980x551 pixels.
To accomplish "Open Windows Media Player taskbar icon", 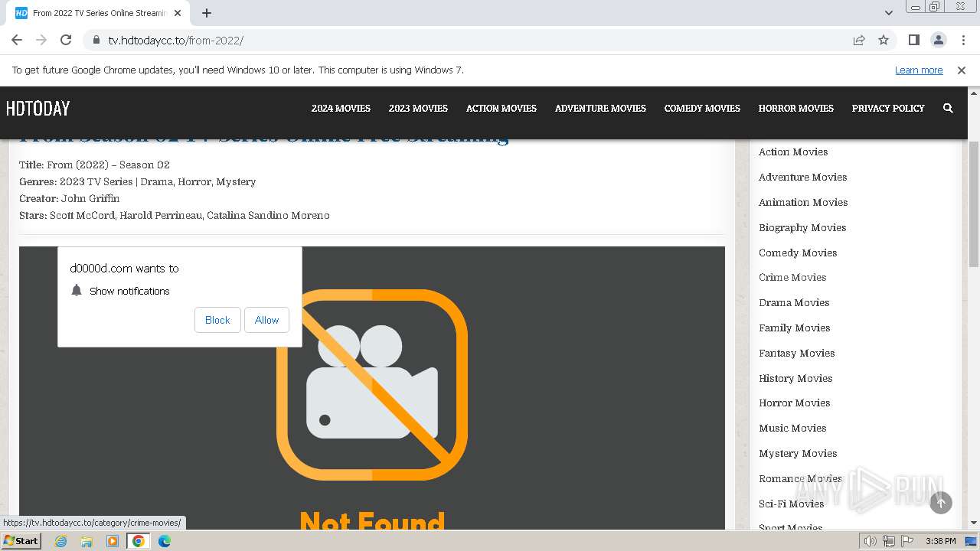I will 113,541.
